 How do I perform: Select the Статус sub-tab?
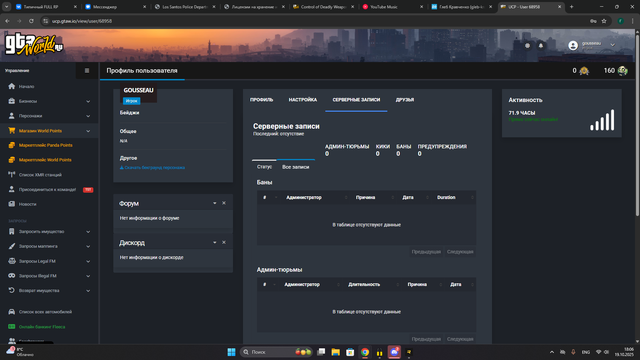[264, 167]
